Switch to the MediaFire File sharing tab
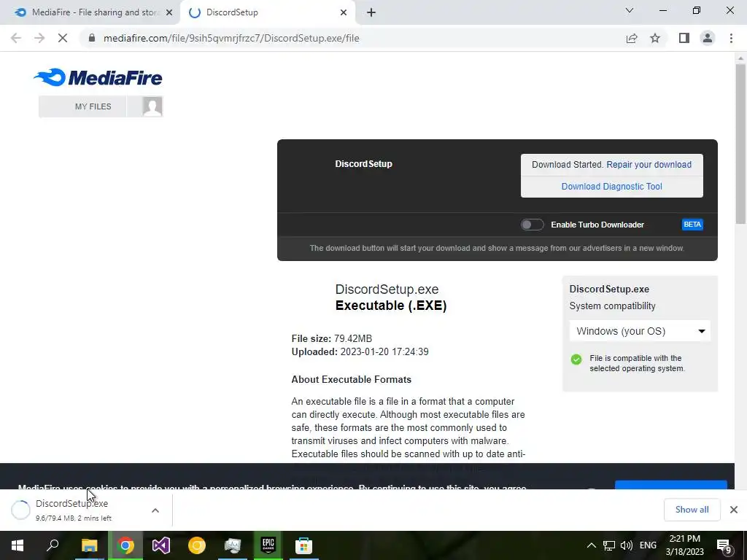This screenshot has width=747, height=560. (x=90, y=12)
